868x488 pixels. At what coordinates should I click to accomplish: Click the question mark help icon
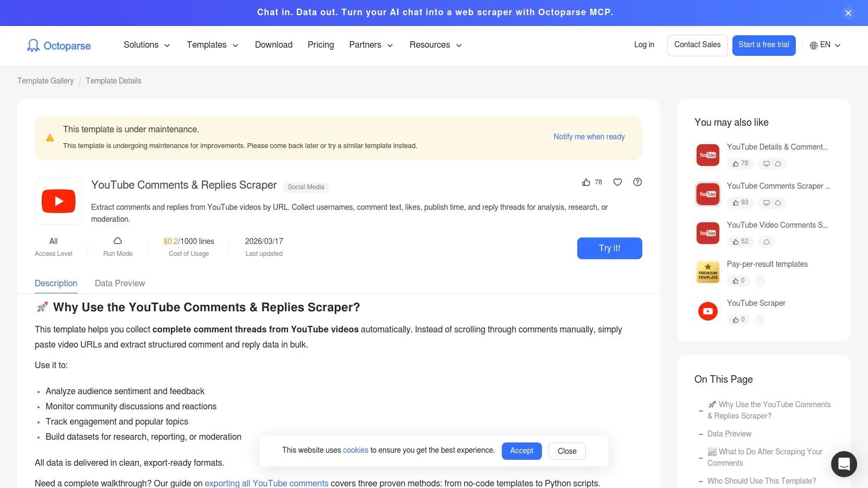click(x=637, y=182)
